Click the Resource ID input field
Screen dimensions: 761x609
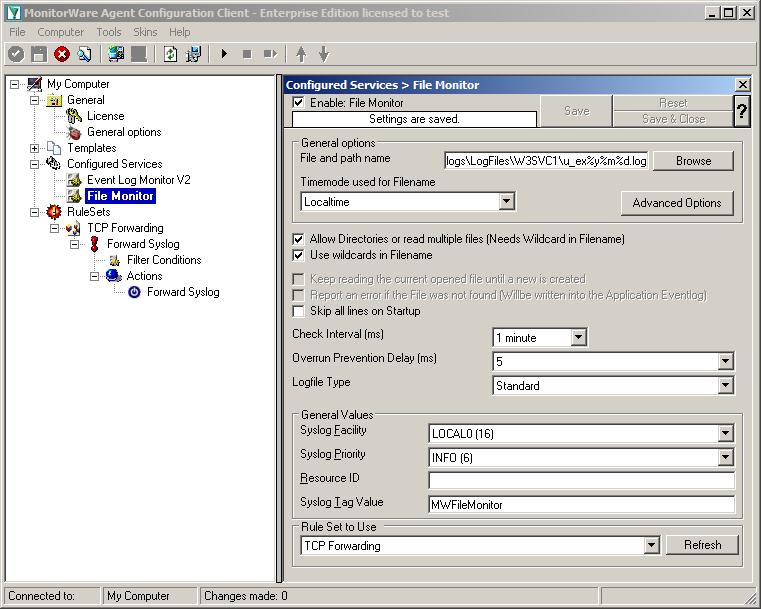tap(581, 480)
